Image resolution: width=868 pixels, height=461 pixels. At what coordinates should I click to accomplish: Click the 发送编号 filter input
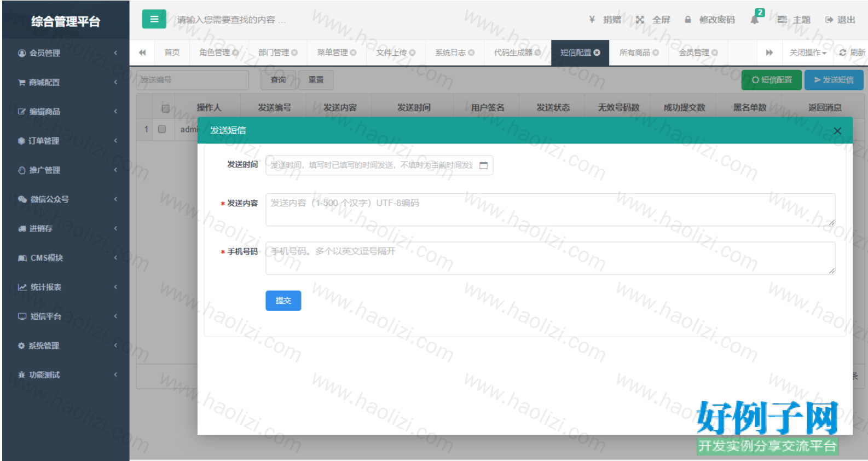pyautogui.click(x=192, y=80)
